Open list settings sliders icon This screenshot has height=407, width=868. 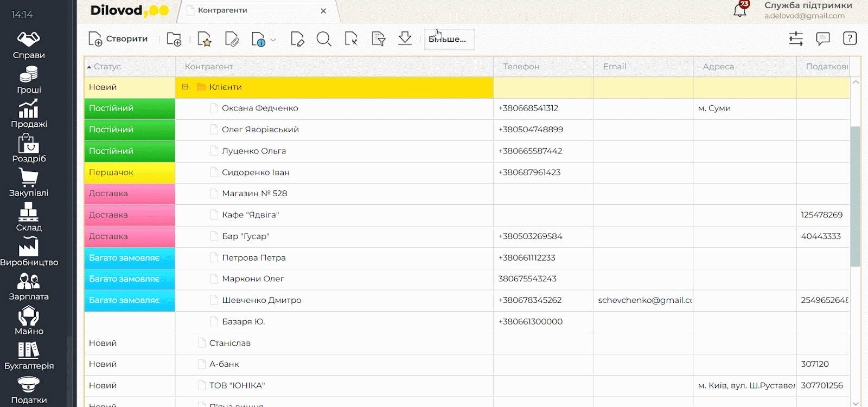tap(796, 38)
